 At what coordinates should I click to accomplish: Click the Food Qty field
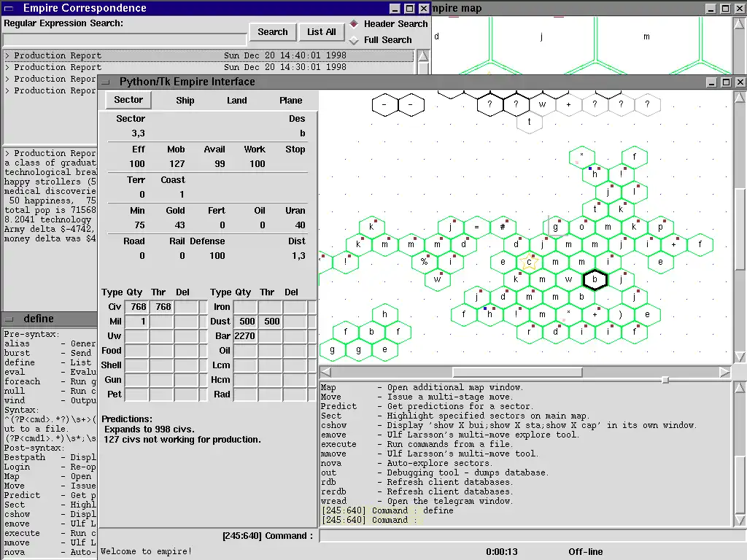(x=136, y=351)
